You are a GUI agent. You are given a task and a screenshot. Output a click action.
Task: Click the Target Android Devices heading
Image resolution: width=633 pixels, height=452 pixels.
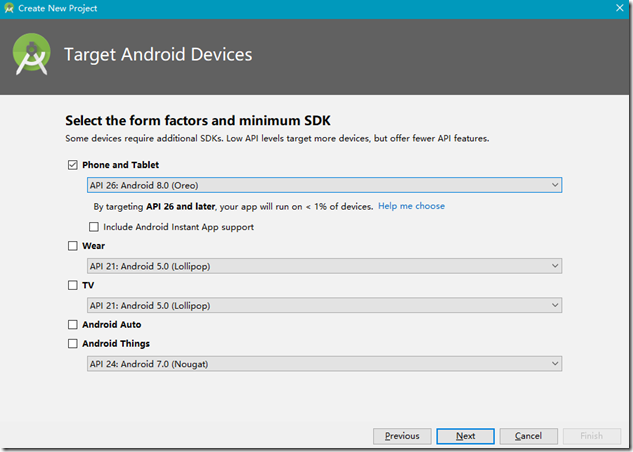click(158, 54)
